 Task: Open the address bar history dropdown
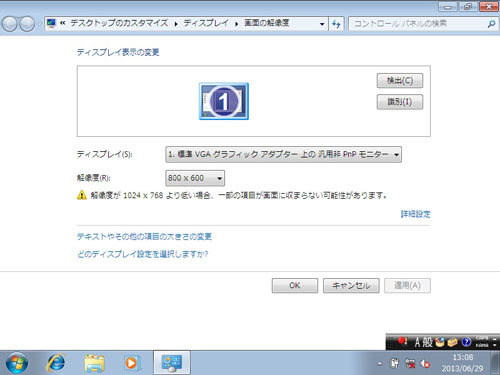pyautogui.click(x=322, y=24)
